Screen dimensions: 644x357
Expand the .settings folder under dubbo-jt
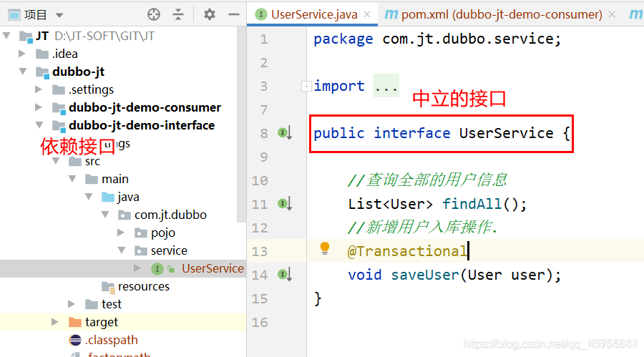coord(39,89)
